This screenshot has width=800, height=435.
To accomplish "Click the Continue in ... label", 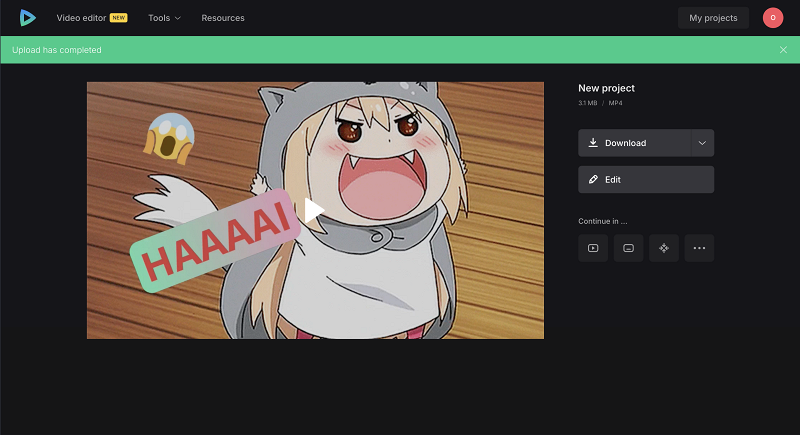I will 603,221.
